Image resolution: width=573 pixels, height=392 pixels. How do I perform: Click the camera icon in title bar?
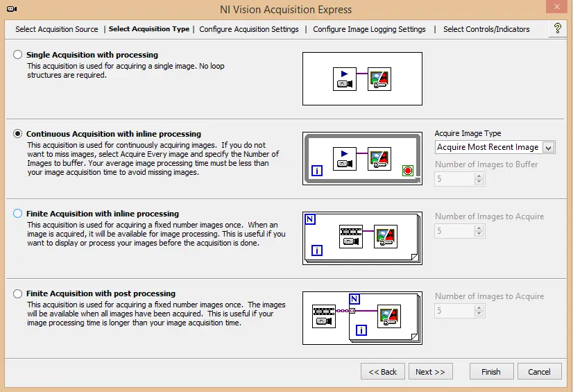pos(12,9)
